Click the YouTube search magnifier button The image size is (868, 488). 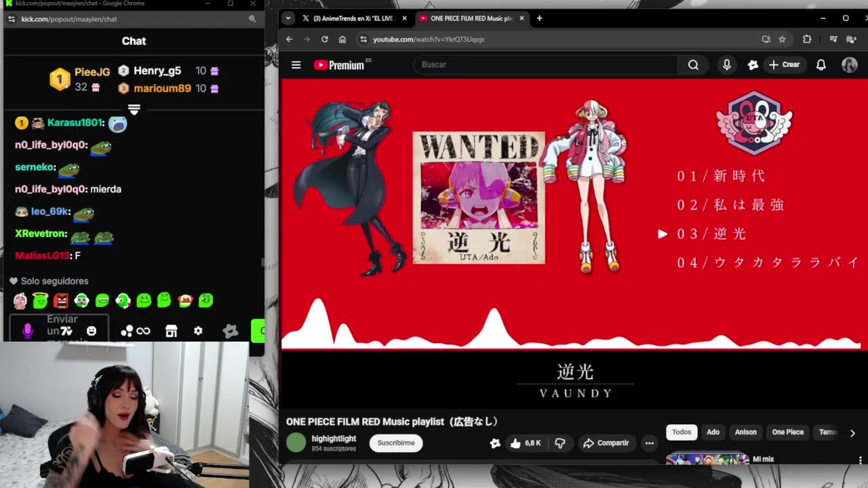click(x=693, y=65)
